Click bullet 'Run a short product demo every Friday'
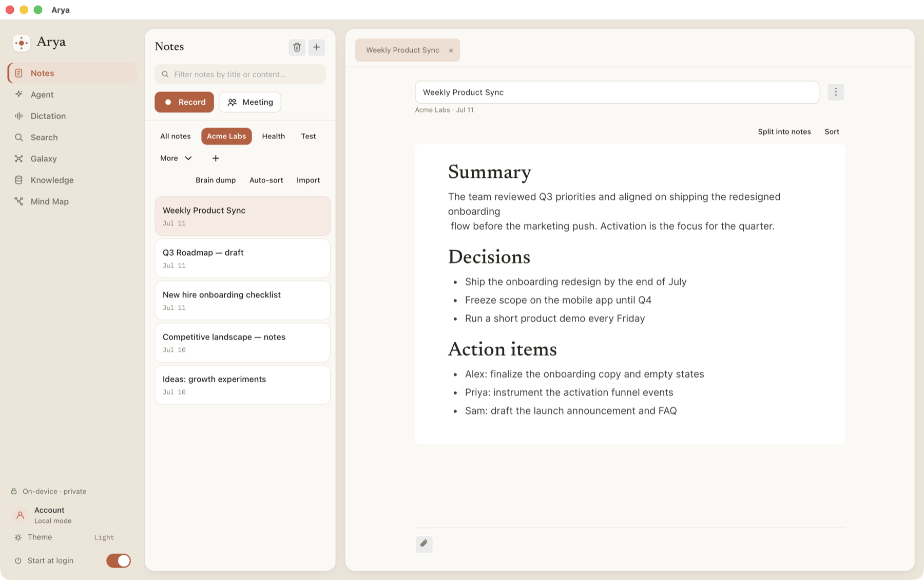Screen dimensions: 924x580 pyautogui.click(x=555, y=319)
